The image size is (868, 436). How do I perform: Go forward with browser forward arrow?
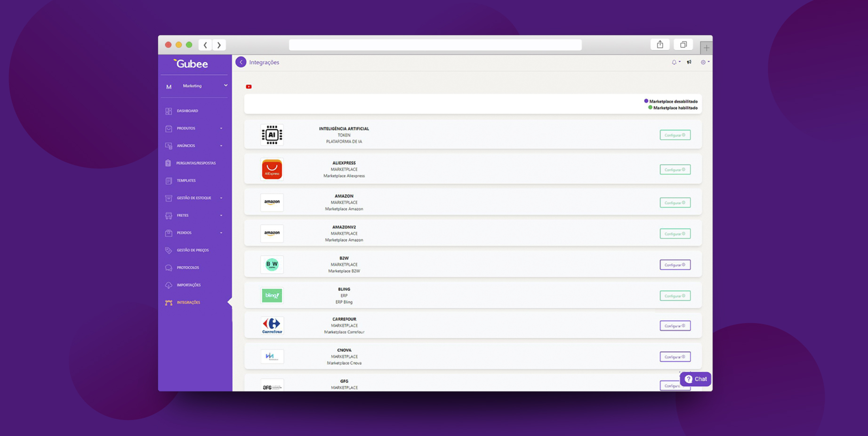pos(219,45)
